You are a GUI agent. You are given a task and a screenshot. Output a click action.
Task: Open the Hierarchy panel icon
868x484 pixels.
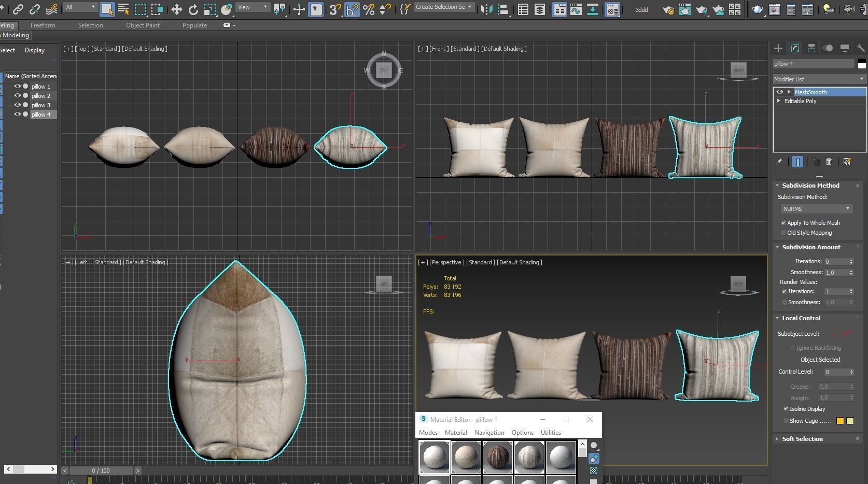(811, 48)
